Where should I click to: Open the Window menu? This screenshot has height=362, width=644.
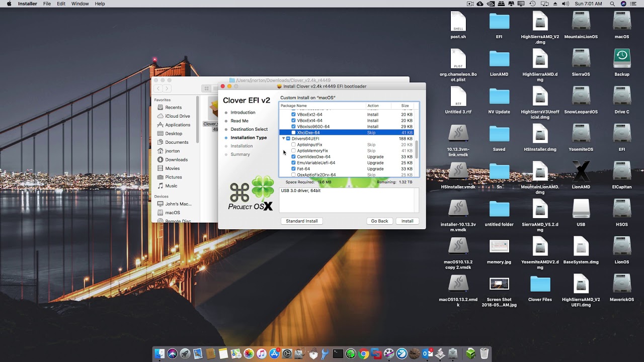[80, 4]
